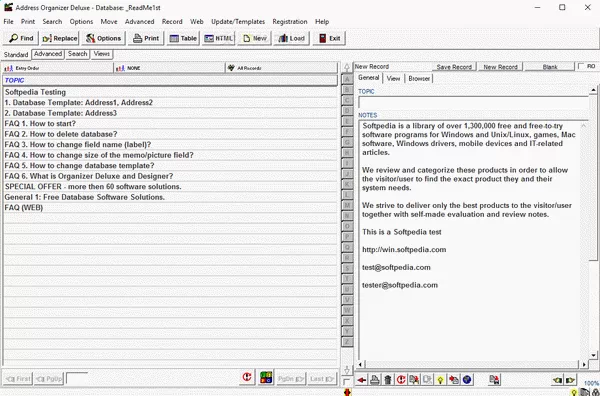
Task: Click the PgDn navigation button
Action: point(291,379)
